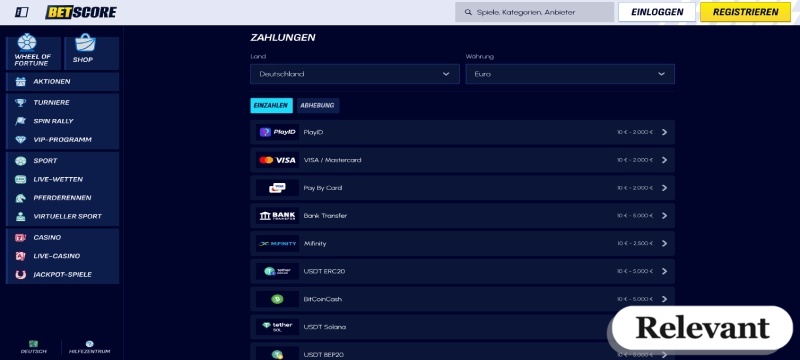The height and width of the screenshot is (360, 800).
Task: Expand the Pay By Card row chevron
Action: click(x=664, y=188)
